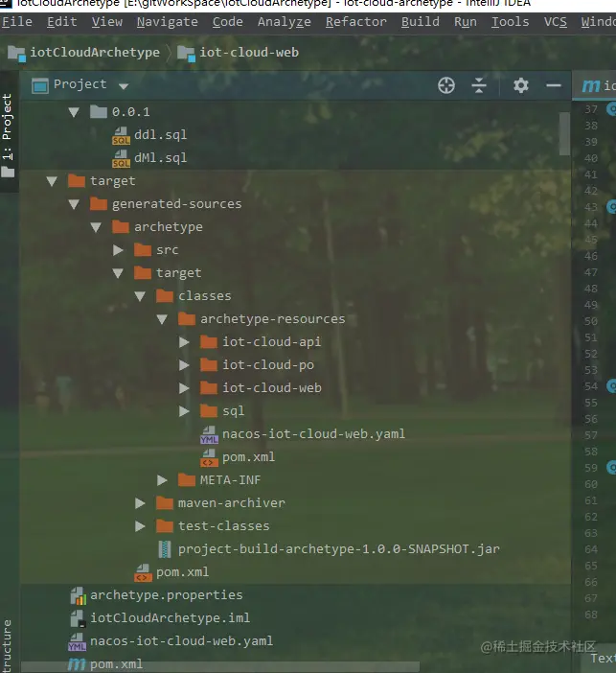This screenshot has width=616, height=673.
Task: Collapse the top-level target folder
Action: [52, 181]
